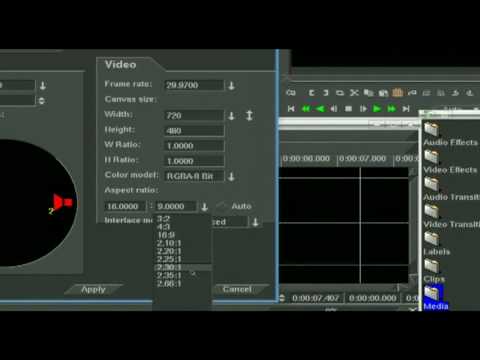The height and width of the screenshot is (360, 480).
Task: Choose highlighted 2.30:1 aspect ratio entry
Action: pyautogui.click(x=183, y=267)
